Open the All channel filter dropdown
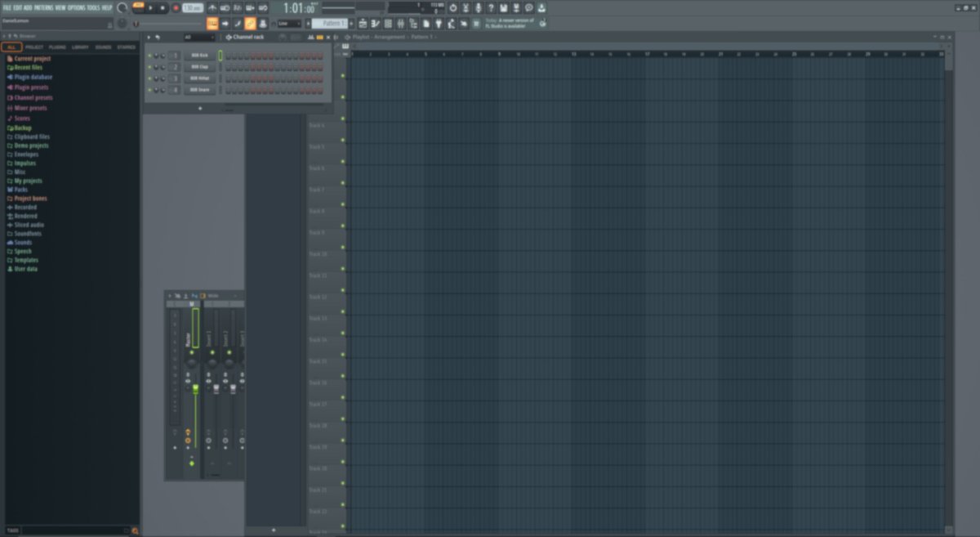Screen dimensions: 980x537 click(199, 37)
